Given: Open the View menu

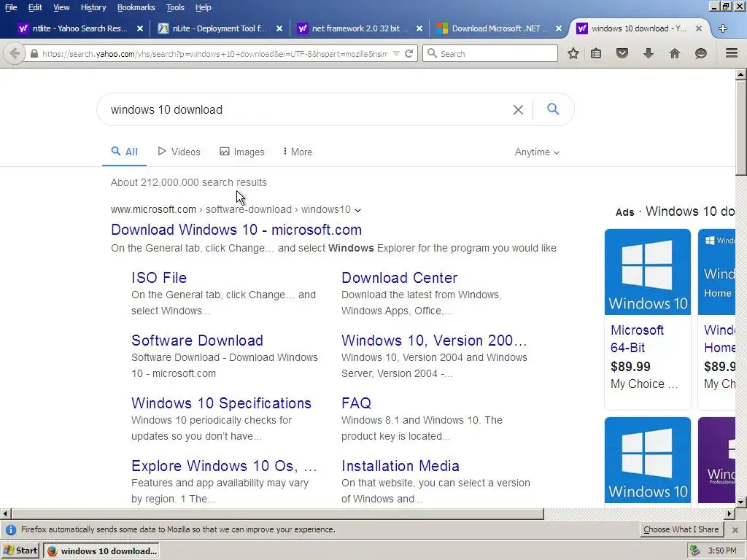Looking at the screenshot, I should [x=61, y=7].
